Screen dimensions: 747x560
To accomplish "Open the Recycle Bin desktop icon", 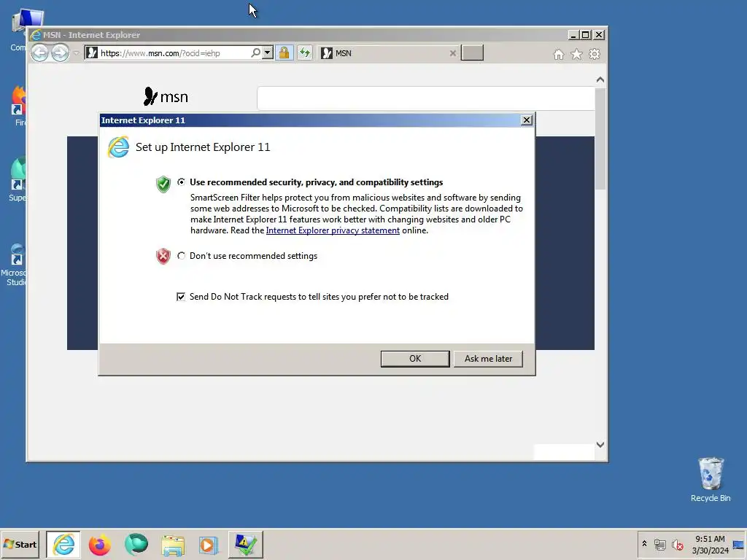I will coord(711,480).
